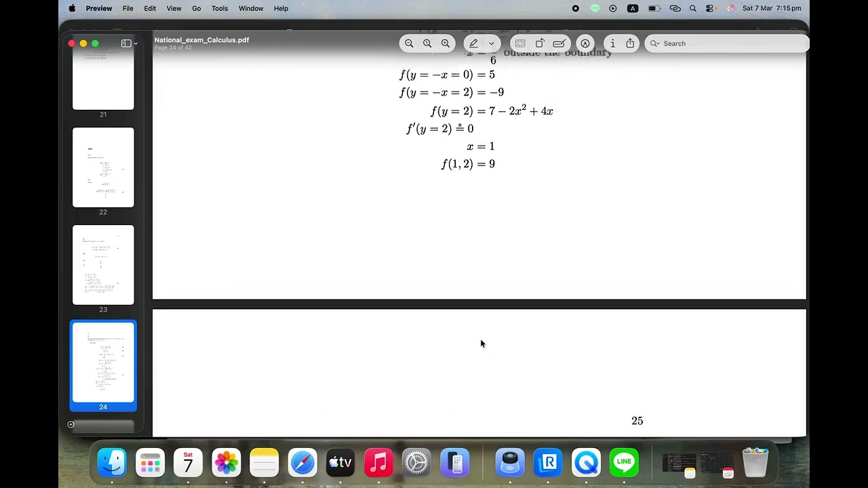Image resolution: width=868 pixels, height=488 pixels.
Task: Open the Window menu
Action: [x=251, y=8]
